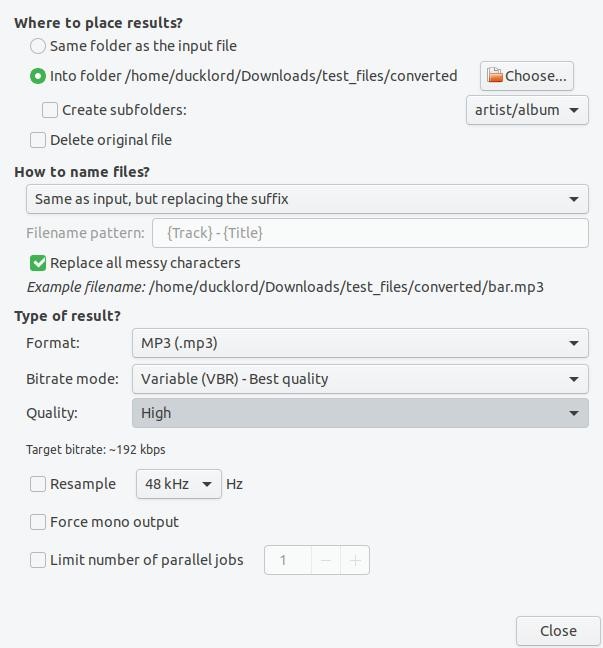603x648 pixels.
Task: Open the Quality High dropdown
Action: click(x=360, y=413)
